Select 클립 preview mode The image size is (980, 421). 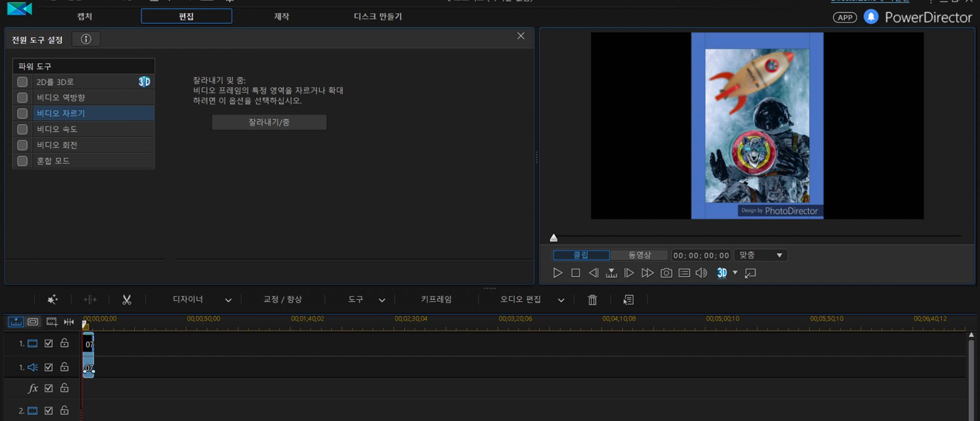581,255
